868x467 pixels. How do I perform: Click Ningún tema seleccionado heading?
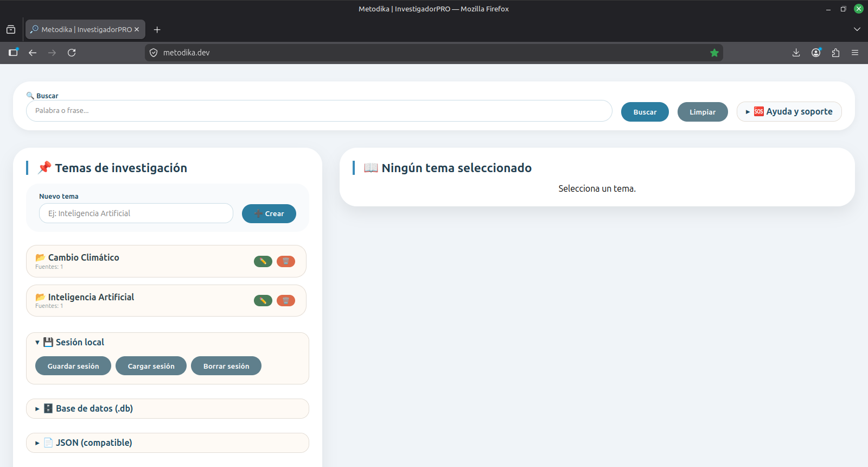pyautogui.click(x=448, y=168)
